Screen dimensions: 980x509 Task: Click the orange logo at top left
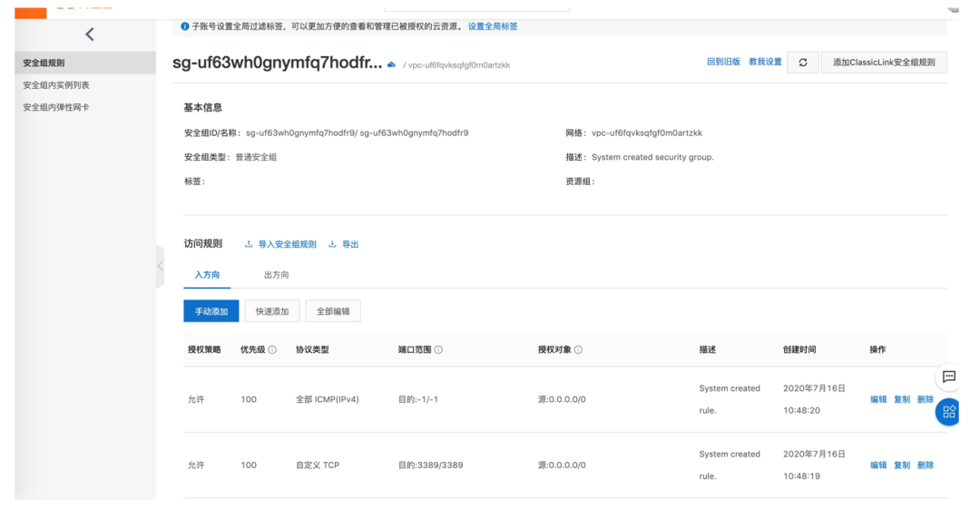(31, 13)
